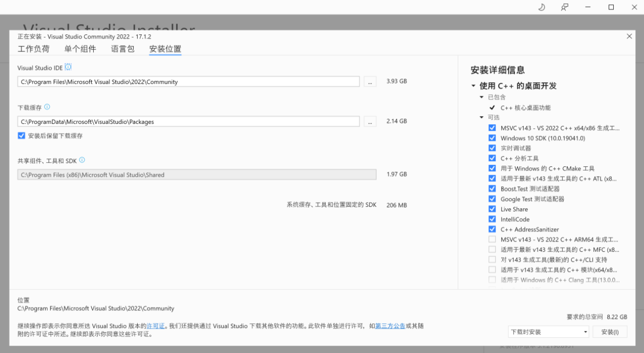Check 适用于 v143 生成工具的 C++ 模块
The width and height of the screenshot is (644, 353).
pyautogui.click(x=492, y=270)
